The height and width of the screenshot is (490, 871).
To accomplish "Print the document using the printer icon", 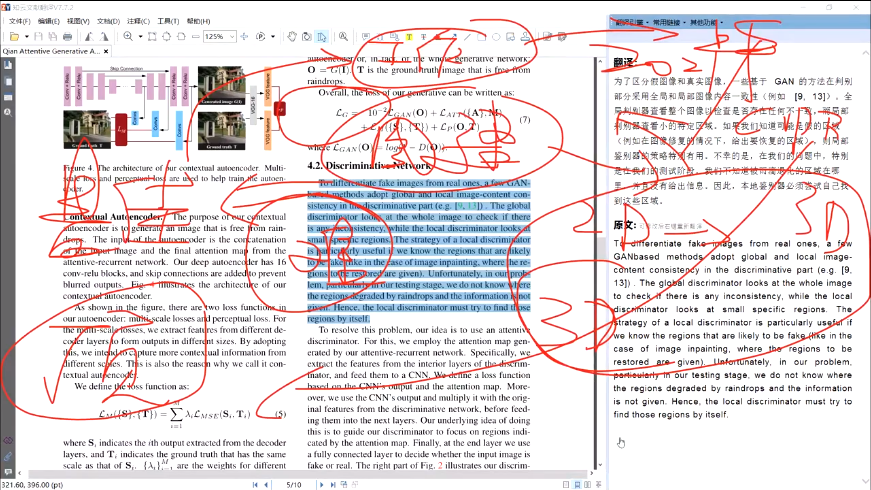I will [67, 37].
